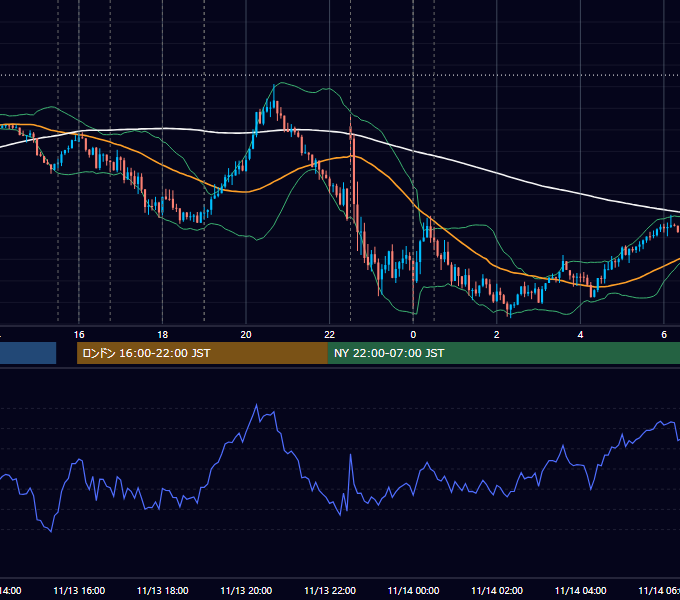Click the 4 hour label on chart axis

pos(580,335)
